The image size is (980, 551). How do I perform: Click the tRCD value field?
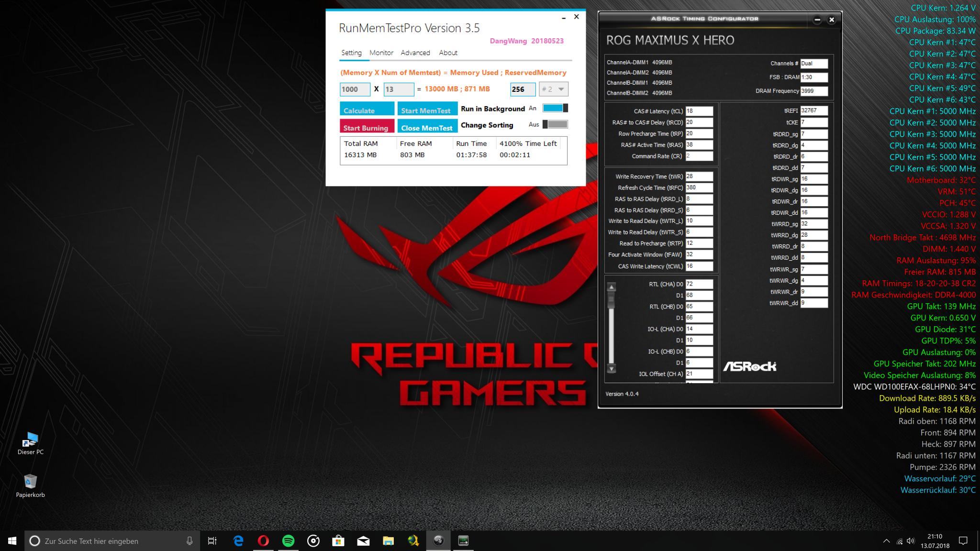point(699,122)
